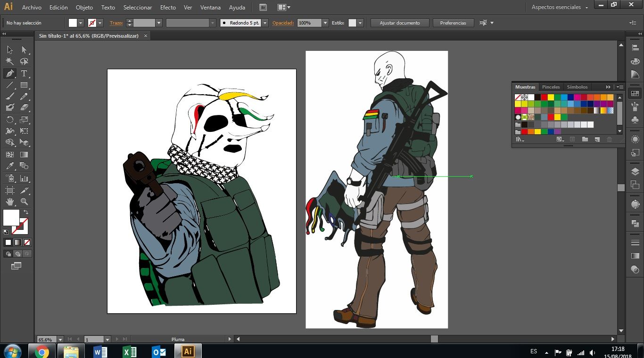Switch to the Pinceles tab
This screenshot has width=644, height=358.
pyautogui.click(x=551, y=87)
